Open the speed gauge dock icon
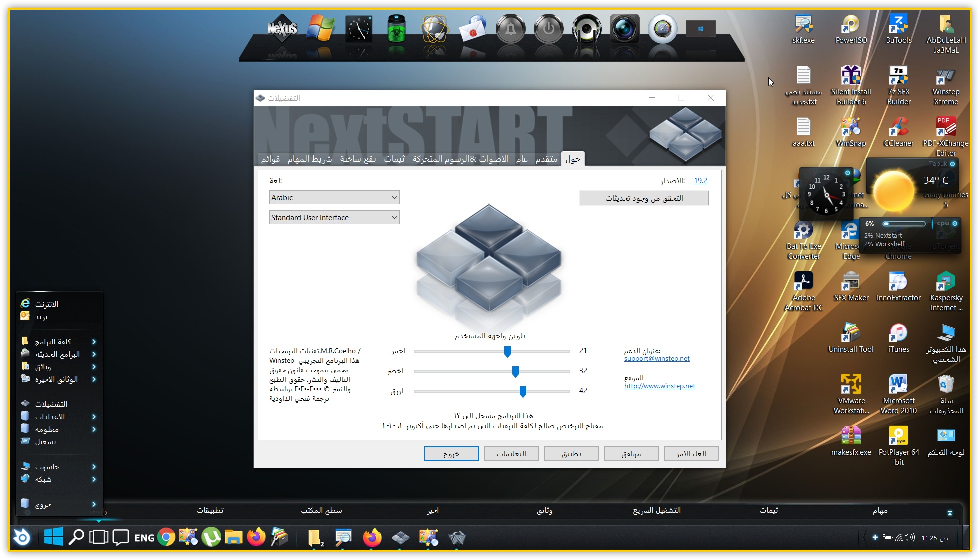The height and width of the screenshot is (560, 980). point(663,28)
